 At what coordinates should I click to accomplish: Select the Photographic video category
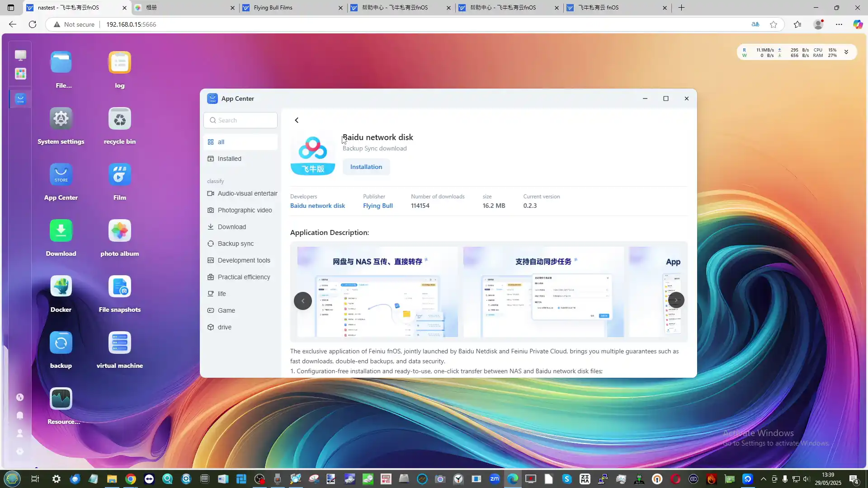[x=241, y=210]
